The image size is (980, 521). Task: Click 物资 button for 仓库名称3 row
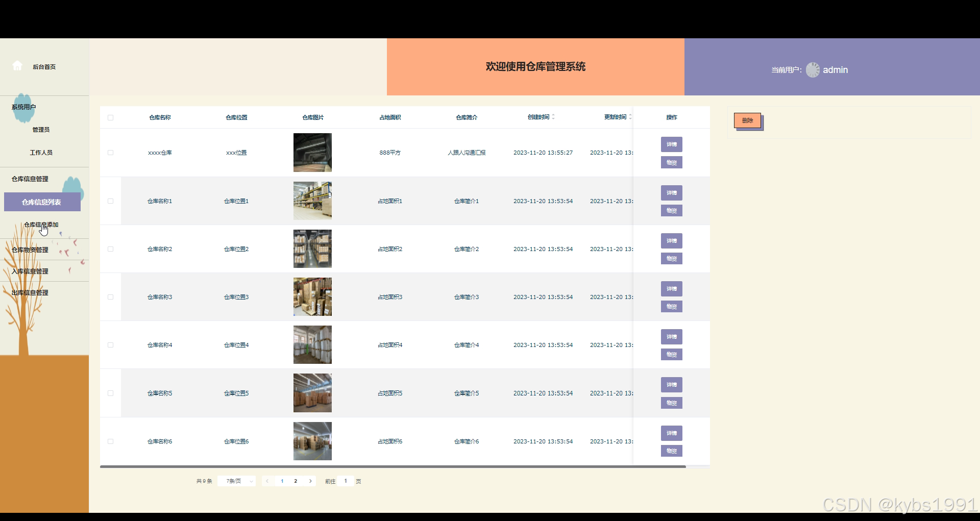tap(672, 307)
